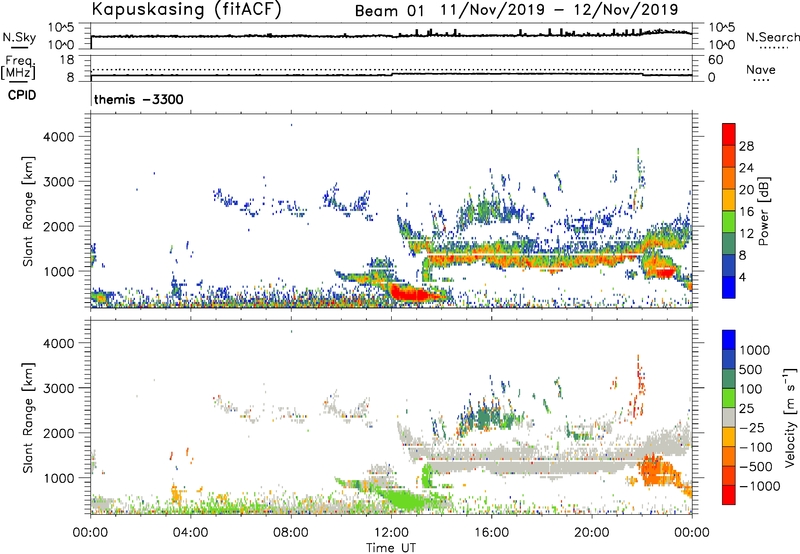Click the '-25' velocity colorbar label
800x554 pixels.
(x=752, y=428)
